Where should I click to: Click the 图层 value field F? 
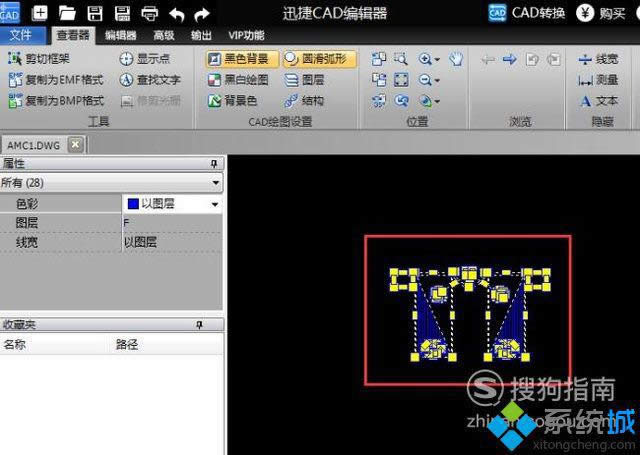(172, 223)
